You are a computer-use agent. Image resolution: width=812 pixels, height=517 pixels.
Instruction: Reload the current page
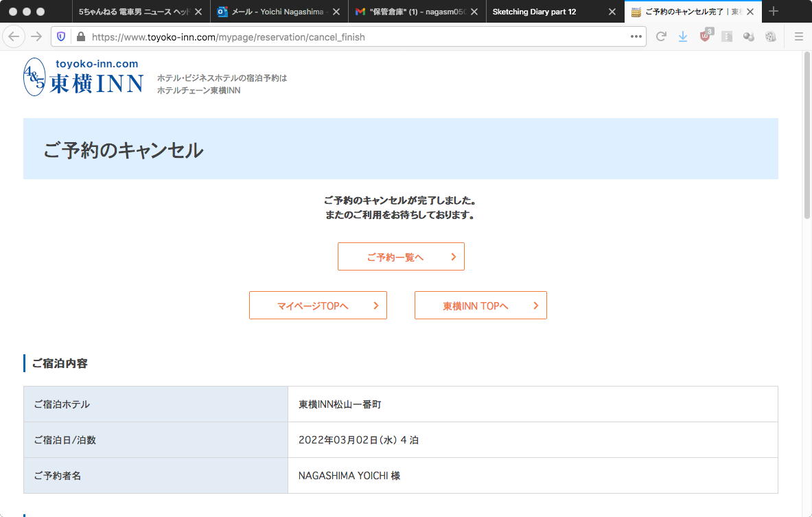click(661, 37)
